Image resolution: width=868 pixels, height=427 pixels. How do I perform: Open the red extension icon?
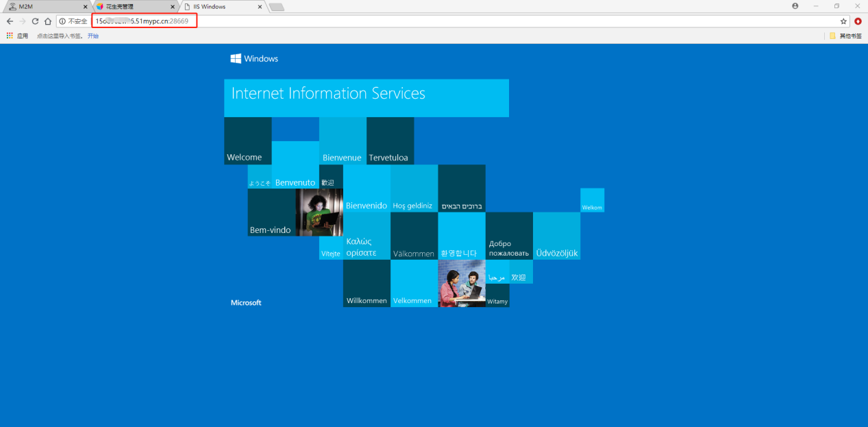tap(858, 21)
